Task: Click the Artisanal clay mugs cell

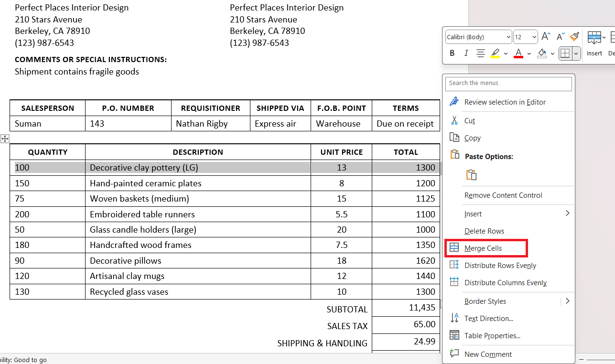Action: coord(198,276)
